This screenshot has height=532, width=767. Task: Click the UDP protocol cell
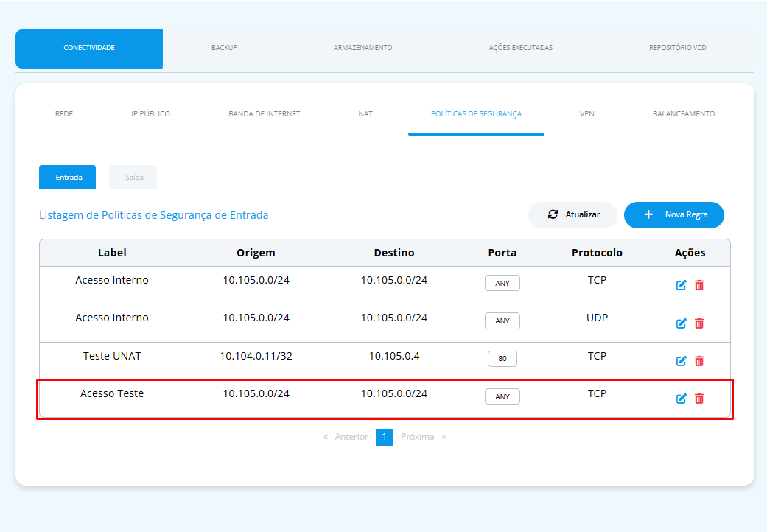(x=597, y=318)
